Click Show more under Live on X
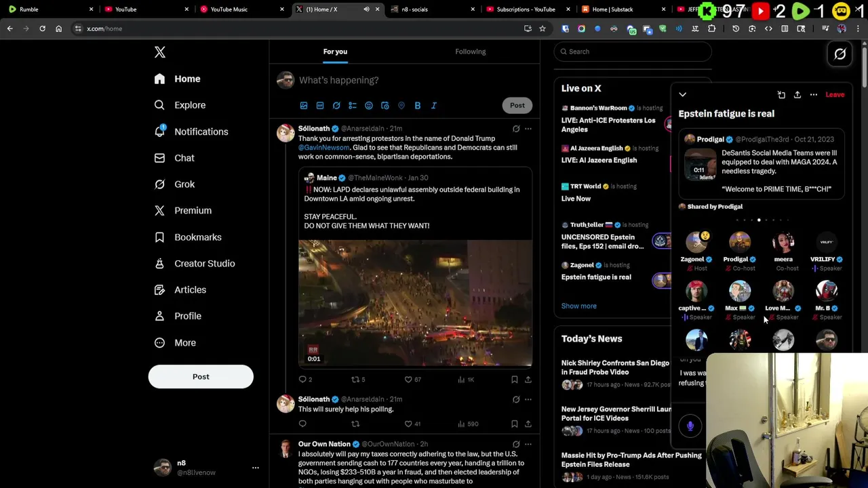This screenshot has height=488, width=868. tap(579, 306)
